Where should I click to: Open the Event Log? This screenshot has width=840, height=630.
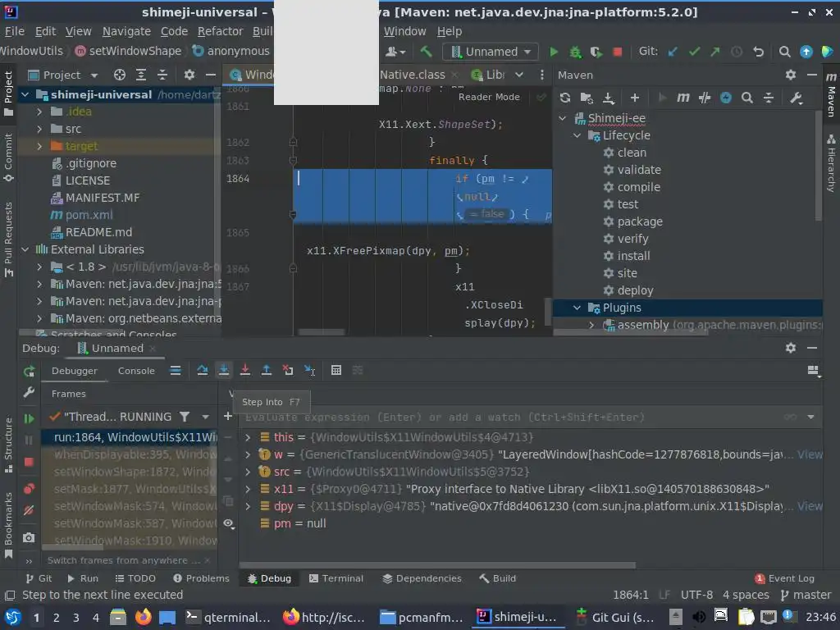(785, 578)
